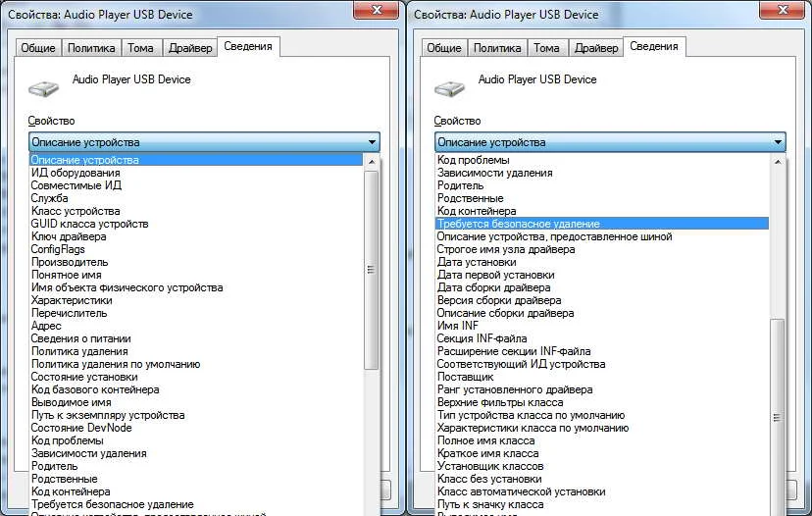Select Верхние фильтры класса
812x516 pixels.
coord(602,402)
